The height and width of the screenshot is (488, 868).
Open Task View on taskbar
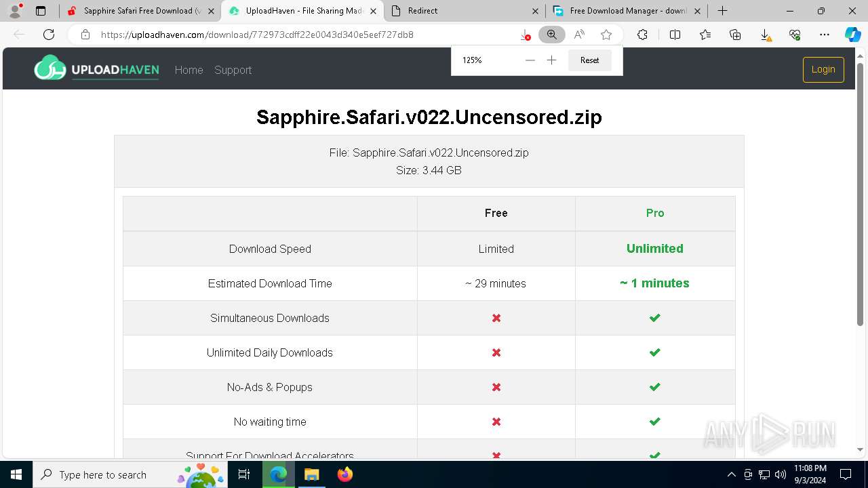click(245, 474)
